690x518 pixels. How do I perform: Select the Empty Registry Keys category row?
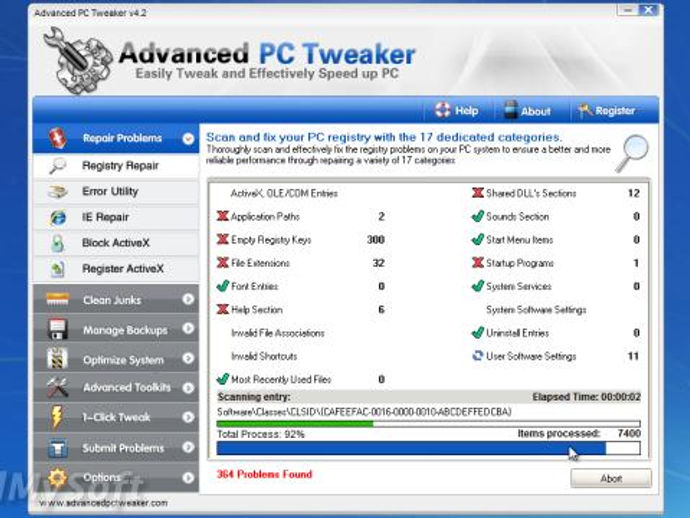pyautogui.click(x=301, y=240)
